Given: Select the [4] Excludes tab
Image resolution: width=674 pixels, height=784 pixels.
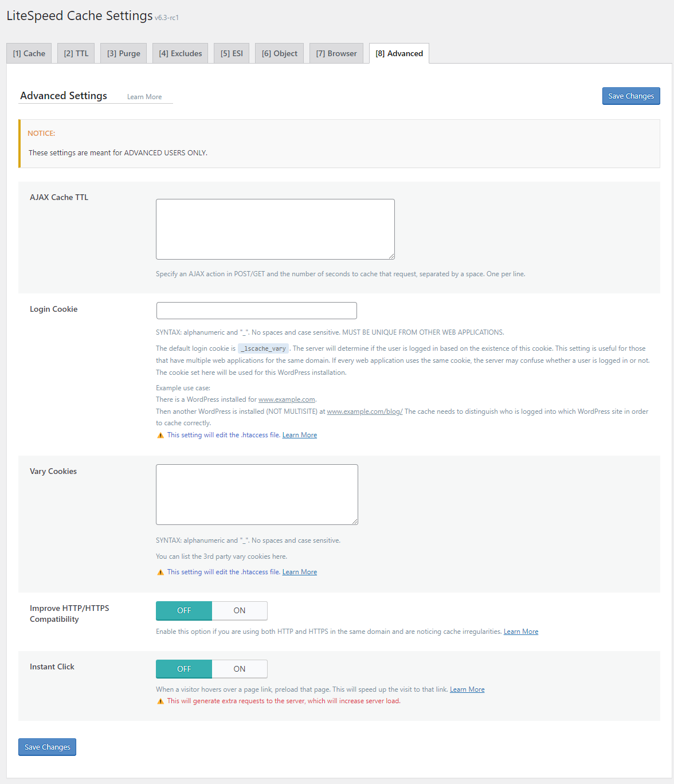Looking at the screenshot, I should [x=181, y=53].
